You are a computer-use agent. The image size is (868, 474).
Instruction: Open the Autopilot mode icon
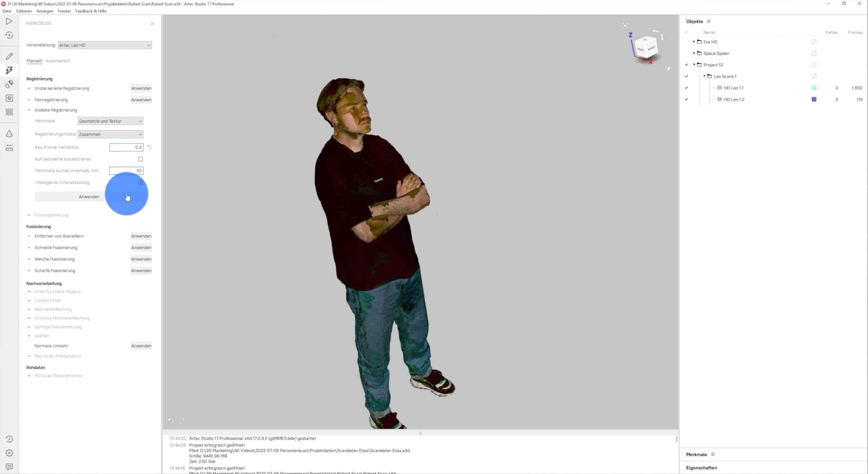click(9, 35)
